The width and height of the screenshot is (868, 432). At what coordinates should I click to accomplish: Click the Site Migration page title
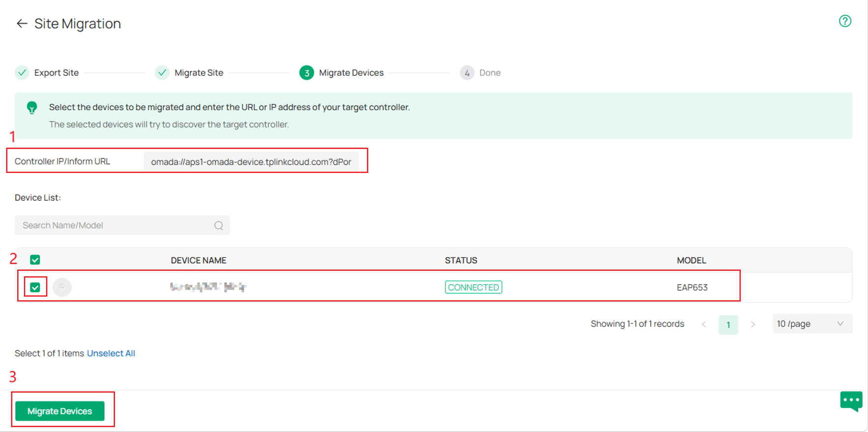(x=78, y=24)
